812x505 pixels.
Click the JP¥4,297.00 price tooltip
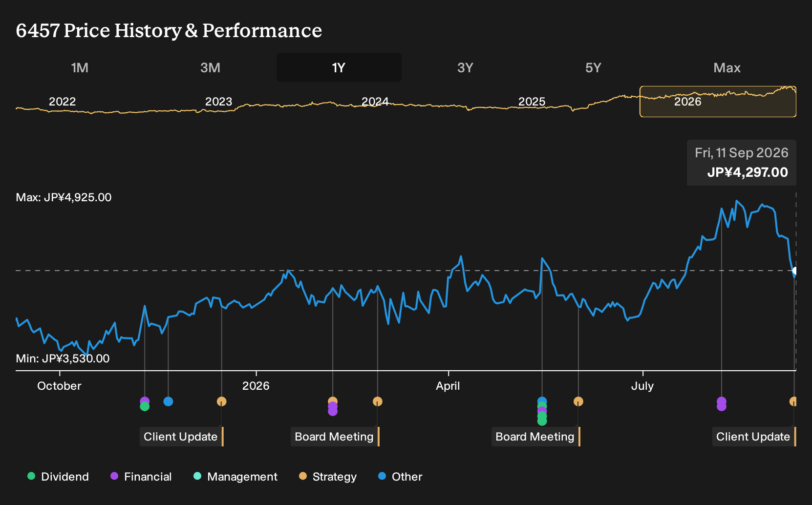coord(741,163)
